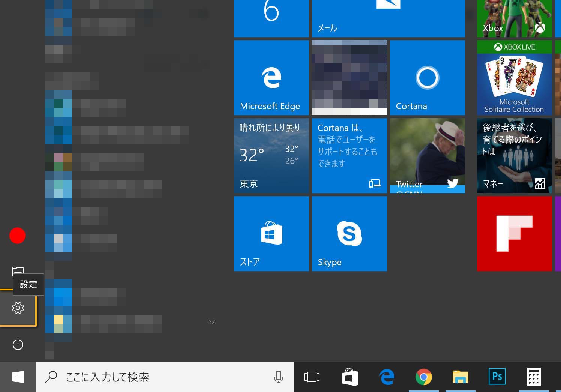
Task: Open the ストア tile
Action: tap(271, 234)
